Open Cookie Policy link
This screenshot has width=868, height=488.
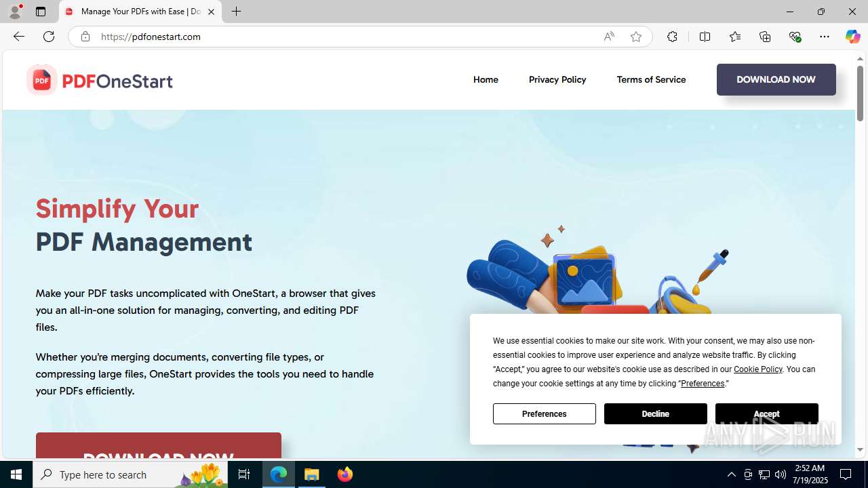[757, 369]
